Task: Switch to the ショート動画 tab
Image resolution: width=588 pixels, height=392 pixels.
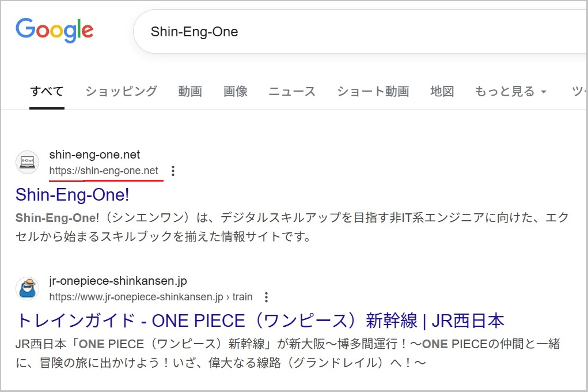Action: coord(373,91)
